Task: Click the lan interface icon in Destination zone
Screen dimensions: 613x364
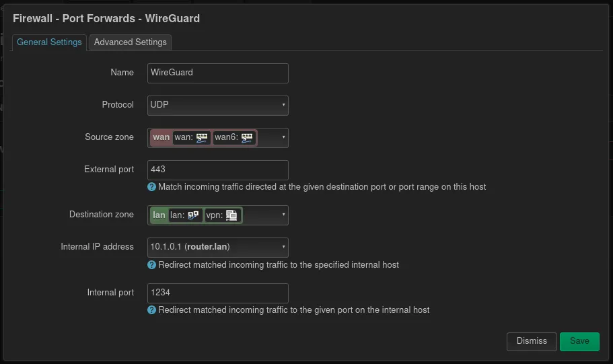Action: click(x=193, y=215)
